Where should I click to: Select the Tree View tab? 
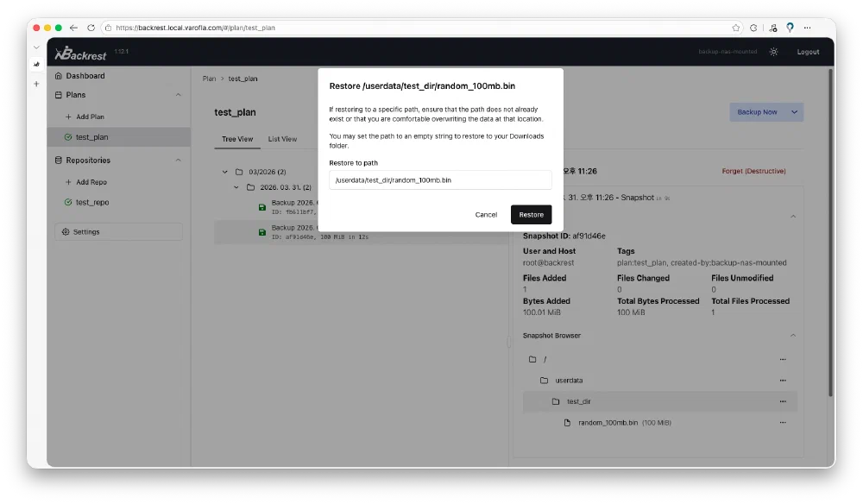[237, 139]
